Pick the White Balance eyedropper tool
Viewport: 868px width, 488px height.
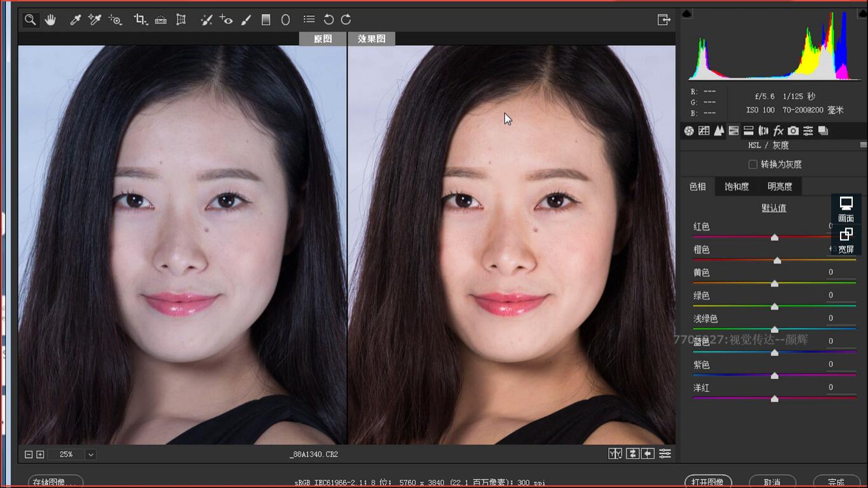[75, 20]
